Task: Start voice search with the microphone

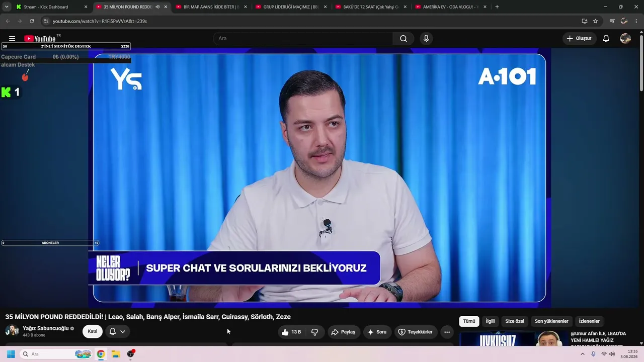Action: pos(426,39)
